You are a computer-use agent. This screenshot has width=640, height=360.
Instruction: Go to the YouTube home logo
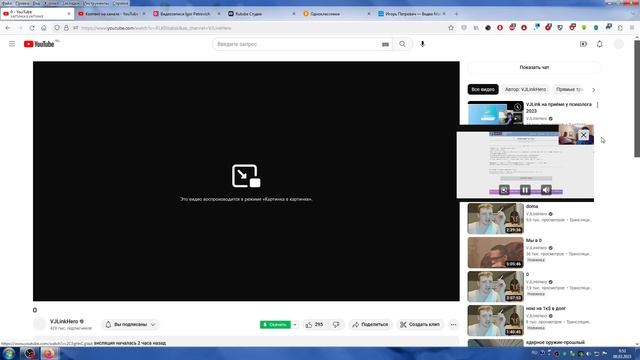[39, 44]
